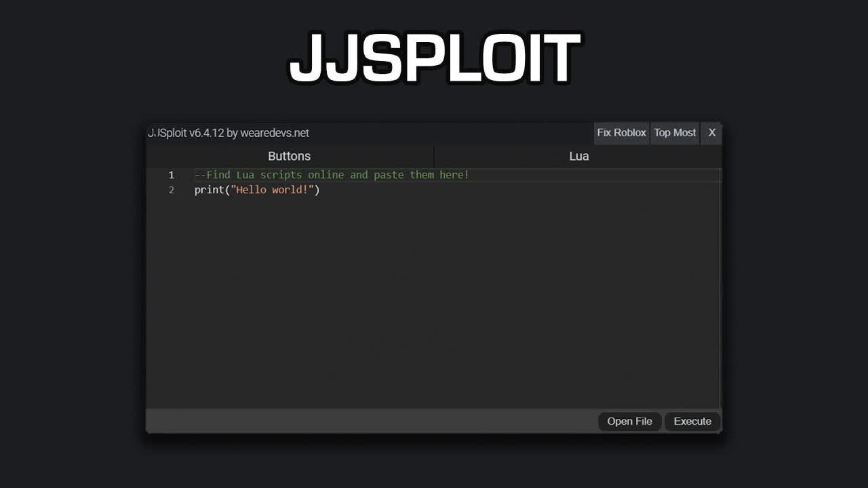The width and height of the screenshot is (868, 488).
Task: Enable Top Most window mode
Action: 675,133
